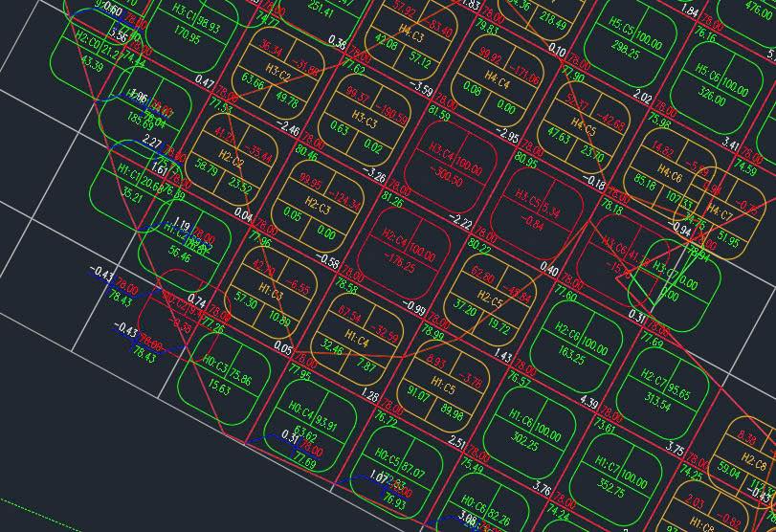
Task: Click the green elevation 80.46
Action: [307, 152]
